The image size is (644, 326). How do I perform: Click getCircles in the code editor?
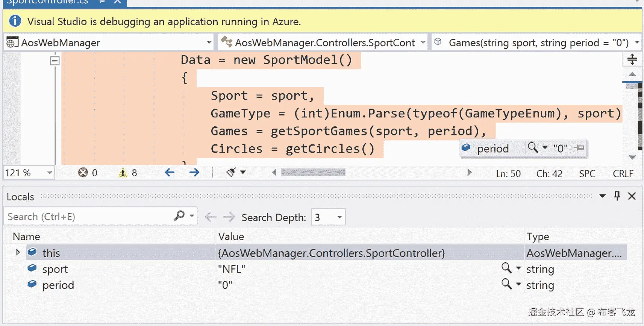point(323,149)
